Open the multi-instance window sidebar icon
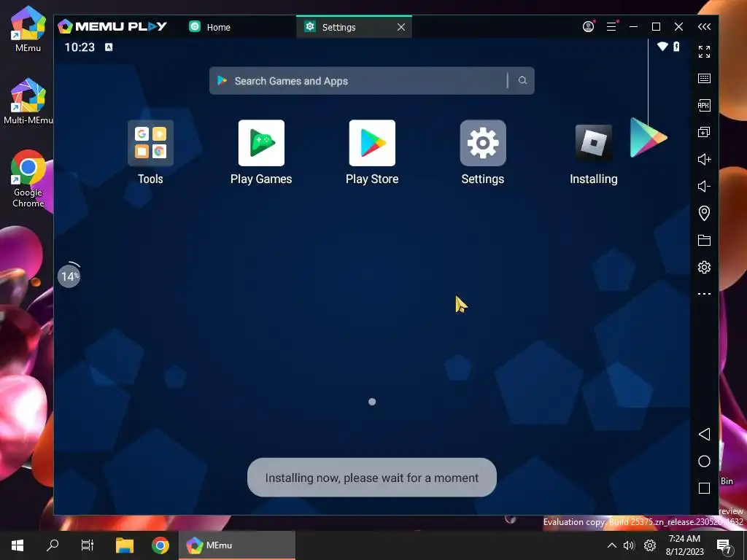Image resolution: width=747 pixels, height=560 pixels. [x=704, y=132]
